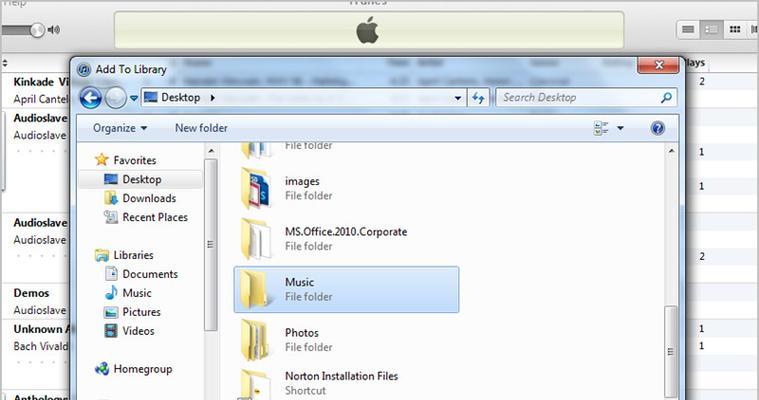This screenshot has width=759, height=400.
Task: Click the Downloads folder icon in sidebar
Action: click(111, 198)
